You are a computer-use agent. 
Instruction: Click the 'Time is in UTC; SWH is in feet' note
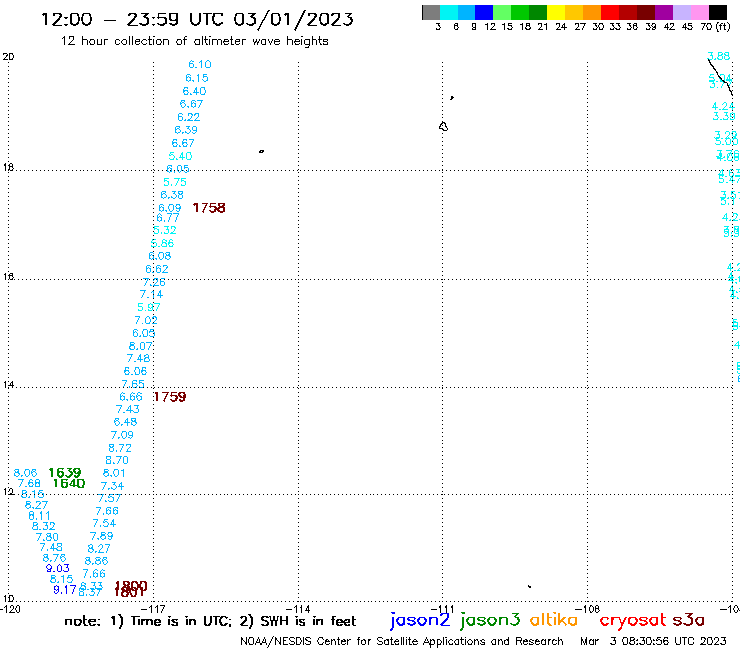click(210, 621)
